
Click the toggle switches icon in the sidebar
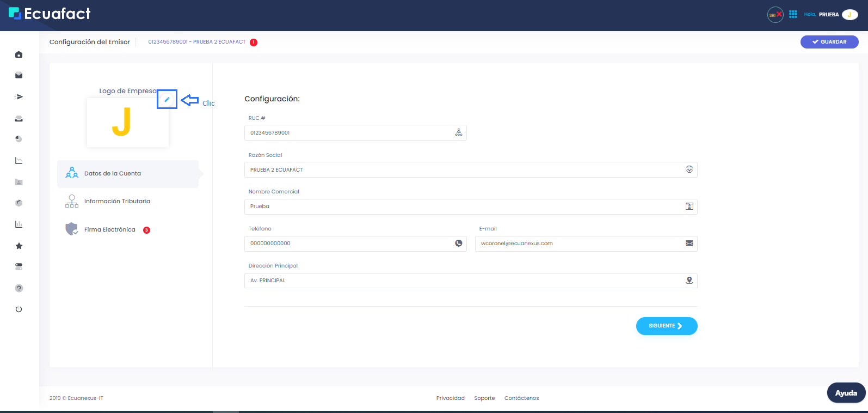click(19, 267)
